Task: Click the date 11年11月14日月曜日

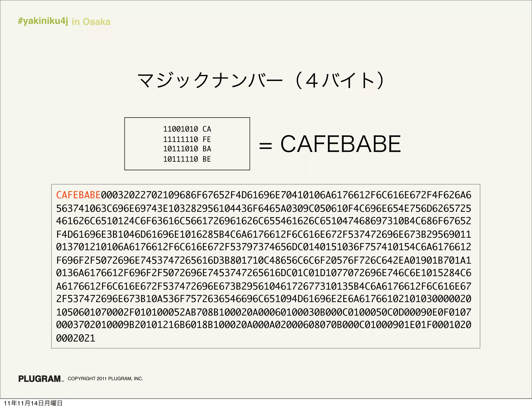Action: (33, 403)
